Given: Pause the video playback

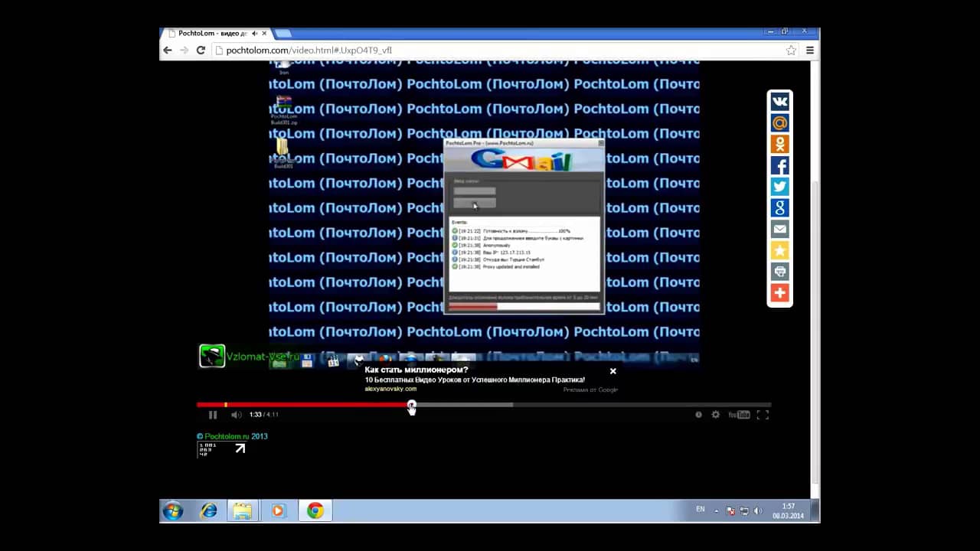Looking at the screenshot, I should point(213,415).
